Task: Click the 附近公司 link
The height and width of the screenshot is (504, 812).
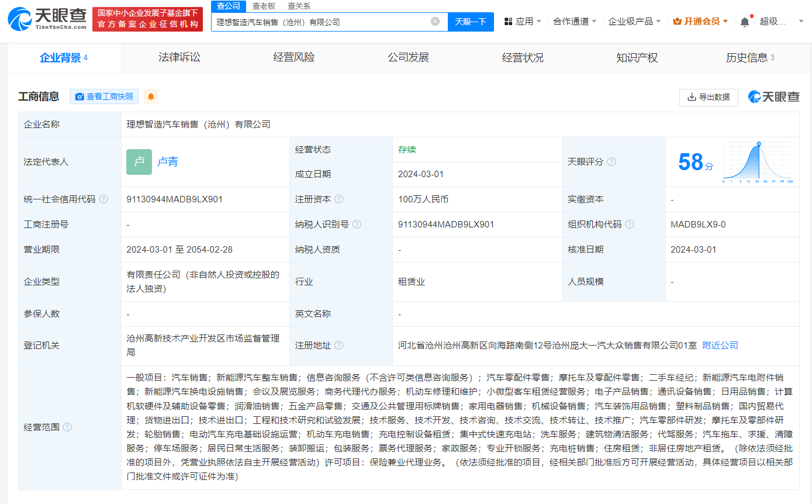Action: pos(720,346)
